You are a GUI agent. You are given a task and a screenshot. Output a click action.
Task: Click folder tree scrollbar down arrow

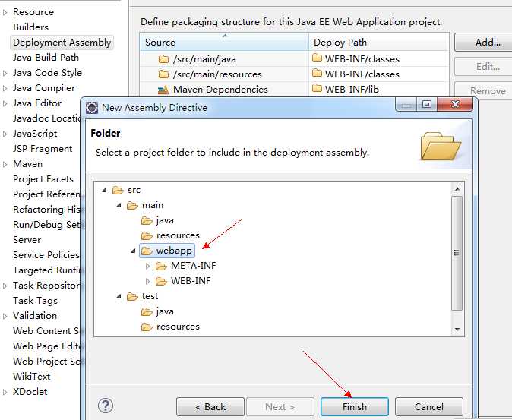click(x=457, y=330)
